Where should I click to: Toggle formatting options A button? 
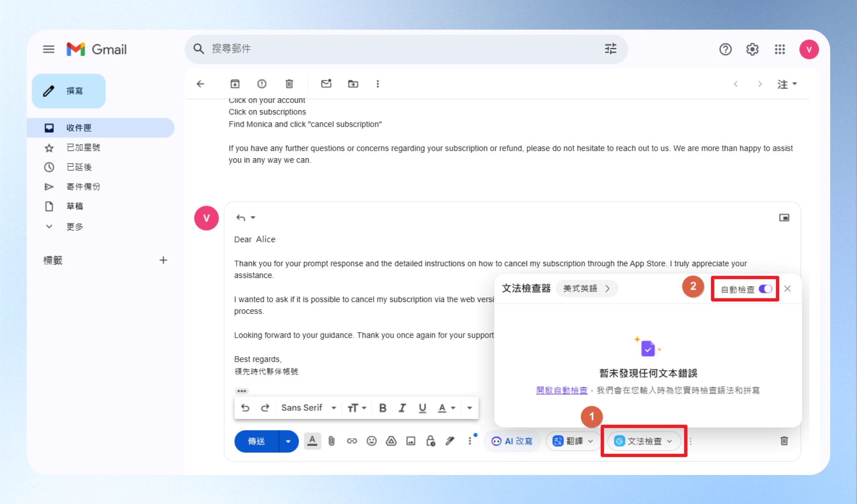[x=312, y=441]
